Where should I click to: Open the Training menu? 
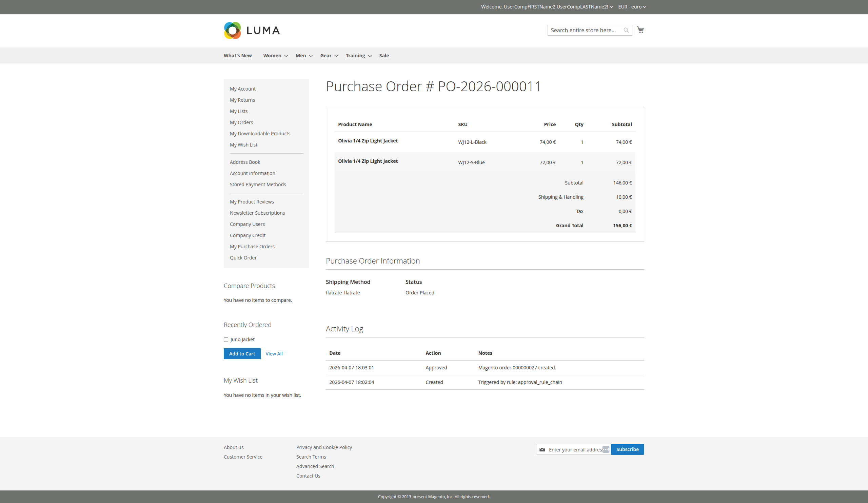(x=357, y=56)
